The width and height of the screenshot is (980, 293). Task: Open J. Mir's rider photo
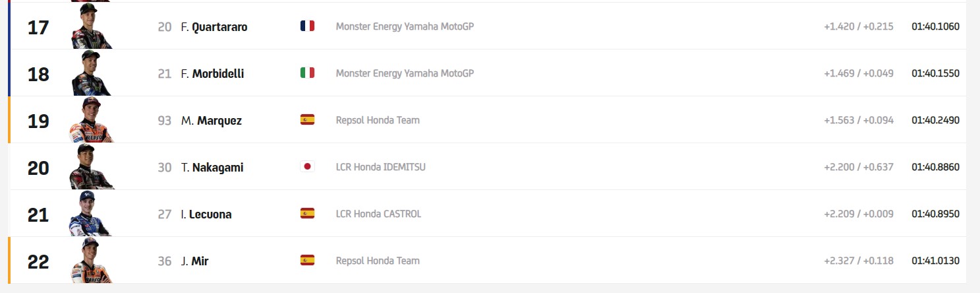(x=90, y=261)
